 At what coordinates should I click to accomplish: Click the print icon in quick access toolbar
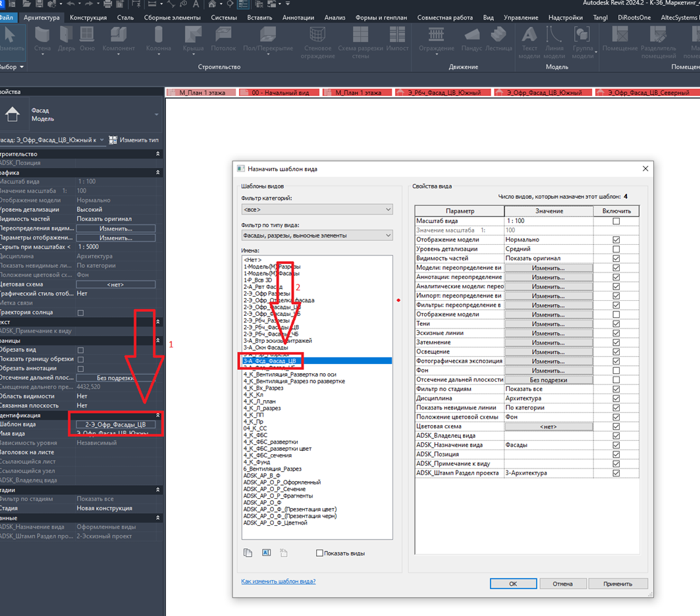click(x=107, y=4)
